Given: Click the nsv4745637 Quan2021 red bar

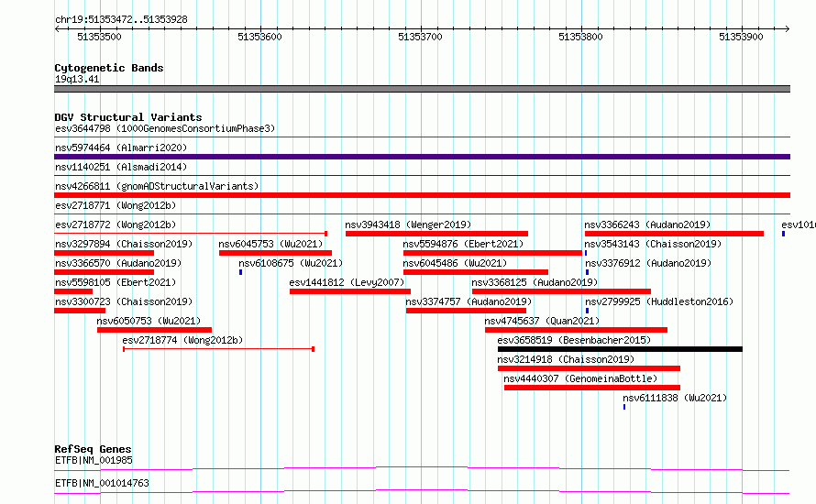Looking at the screenshot, I should pyautogui.click(x=576, y=330).
